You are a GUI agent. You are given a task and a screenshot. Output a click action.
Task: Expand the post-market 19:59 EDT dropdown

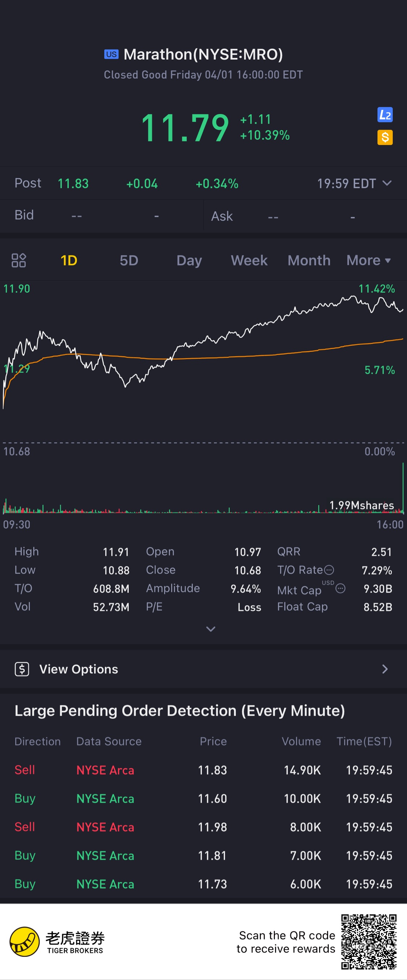pyautogui.click(x=387, y=183)
